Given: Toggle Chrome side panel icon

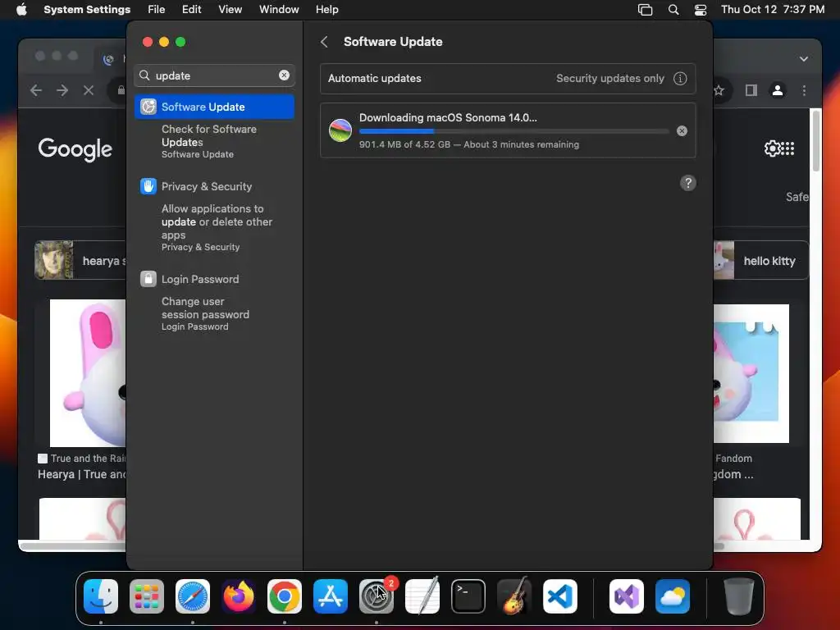Looking at the screenshot, I should click(x=751, y=90).
